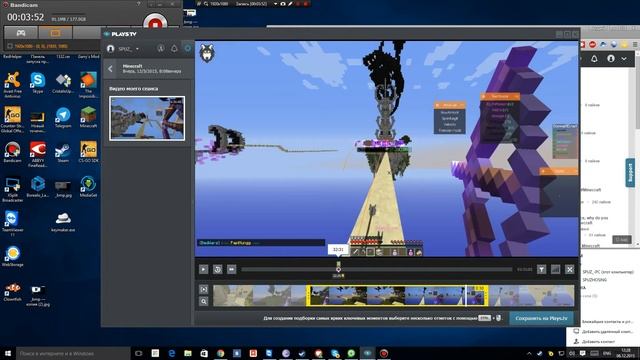Click the clip play icon left of the filmstrip
This screenshot has width=640, height=360.
coord(204,289)
